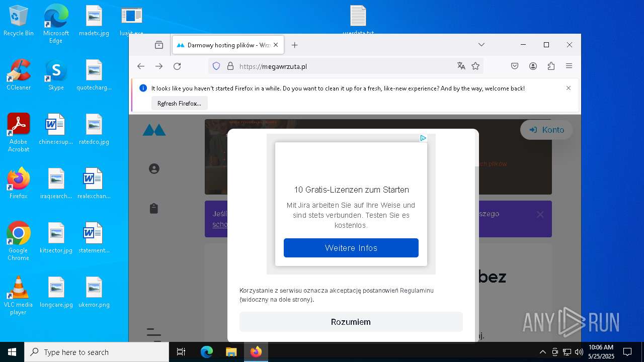Click Firefox taskbar button
This screenshot has width=644, height=362.
coord(256,352)
